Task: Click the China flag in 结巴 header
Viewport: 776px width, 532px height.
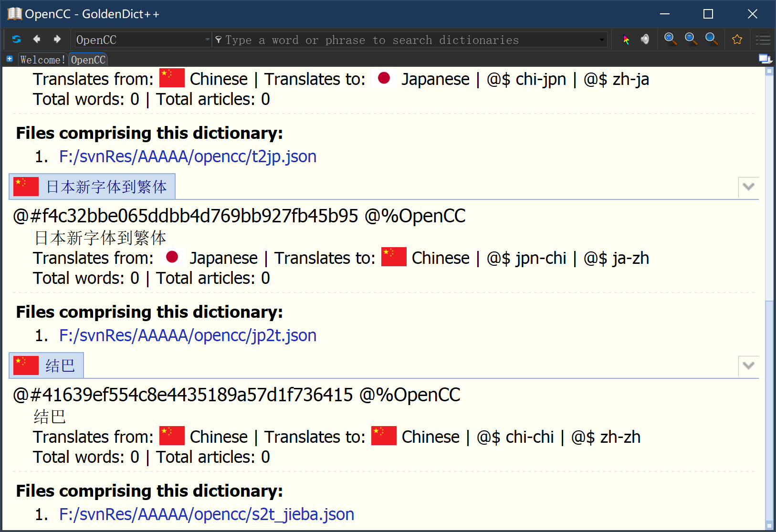Action: tap(26, 365)
